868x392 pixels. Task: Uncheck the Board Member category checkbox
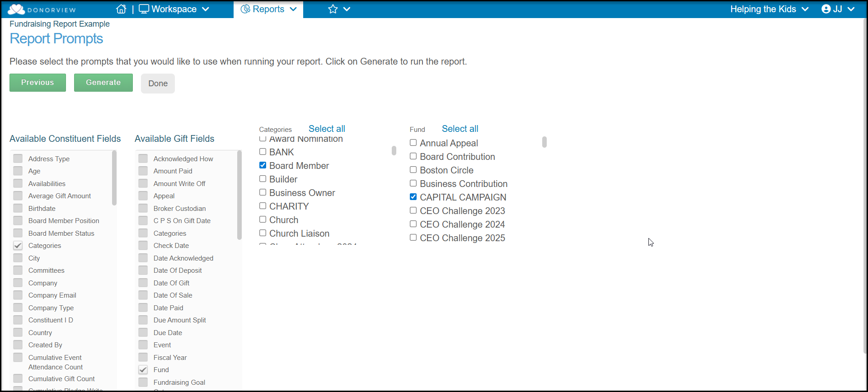[x=263, y=165]
